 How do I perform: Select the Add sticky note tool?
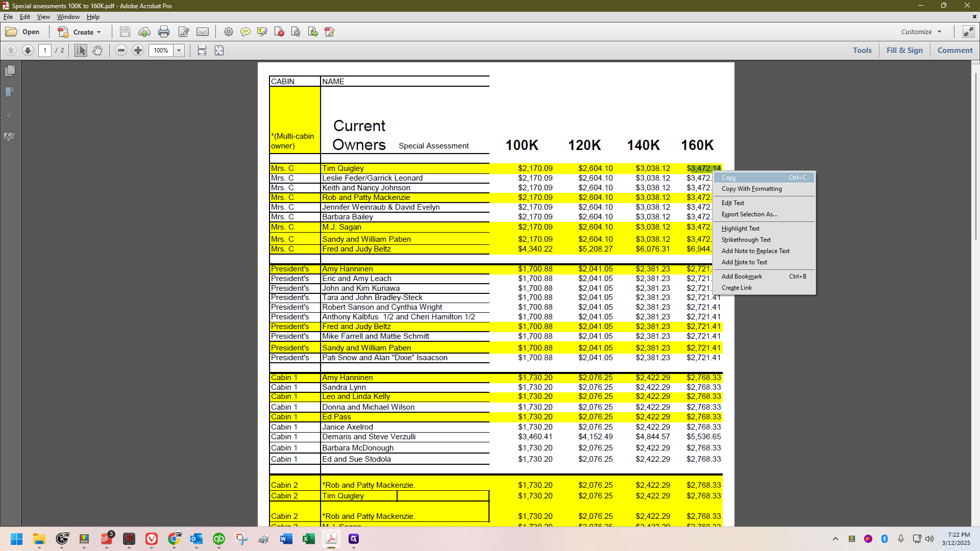coord(246,32)
